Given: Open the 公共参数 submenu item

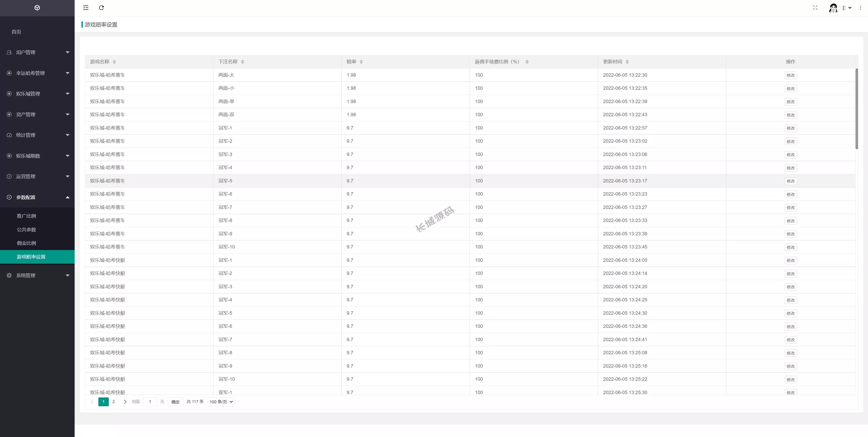Looking at the screenshot, I should pyautogui.click(x=26, y=229).
